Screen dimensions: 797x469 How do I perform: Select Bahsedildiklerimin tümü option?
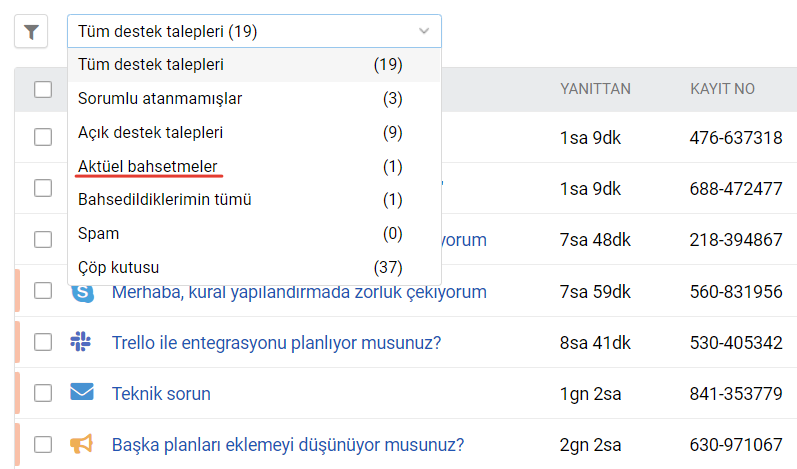click(164, 199)
